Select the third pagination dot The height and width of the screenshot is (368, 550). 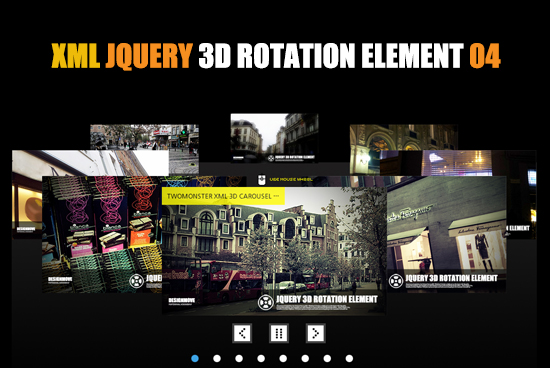tap(239, 358)
